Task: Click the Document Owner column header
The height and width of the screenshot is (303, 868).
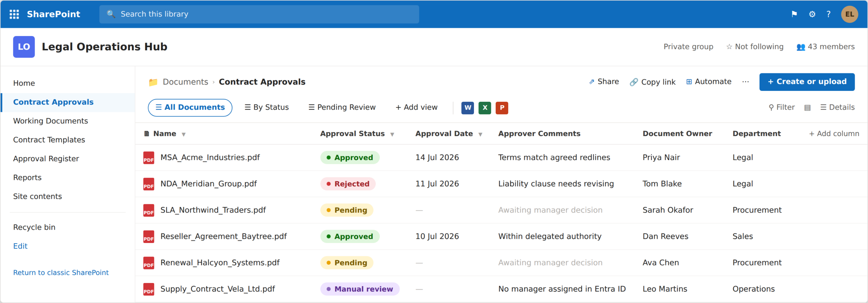Action: pyautogui.click(x=677, y=134)
